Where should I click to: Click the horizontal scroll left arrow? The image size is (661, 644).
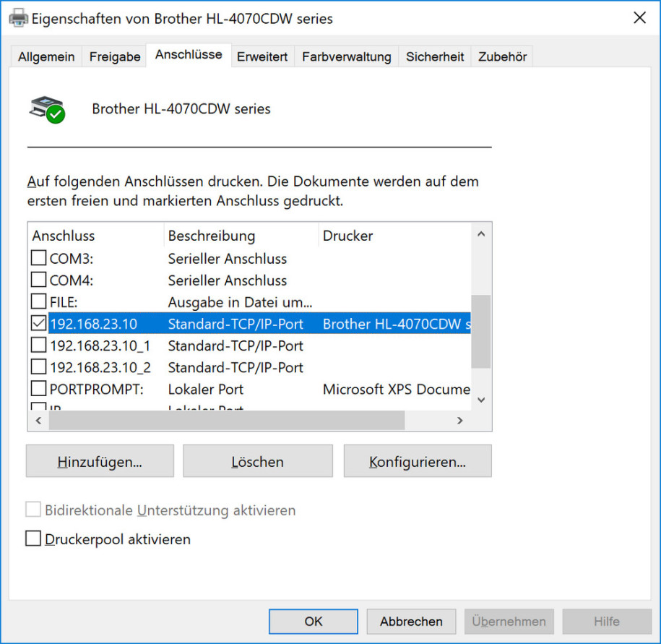[39, 421]
